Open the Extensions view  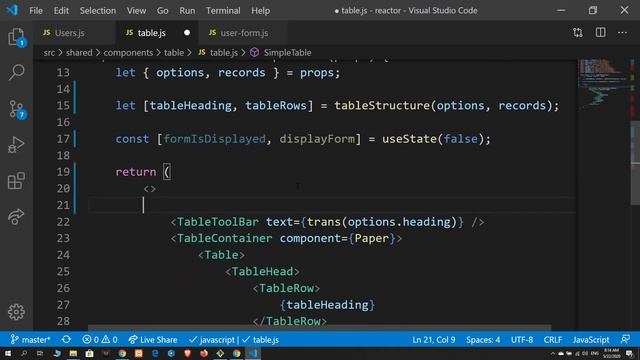tap(16, 181)
